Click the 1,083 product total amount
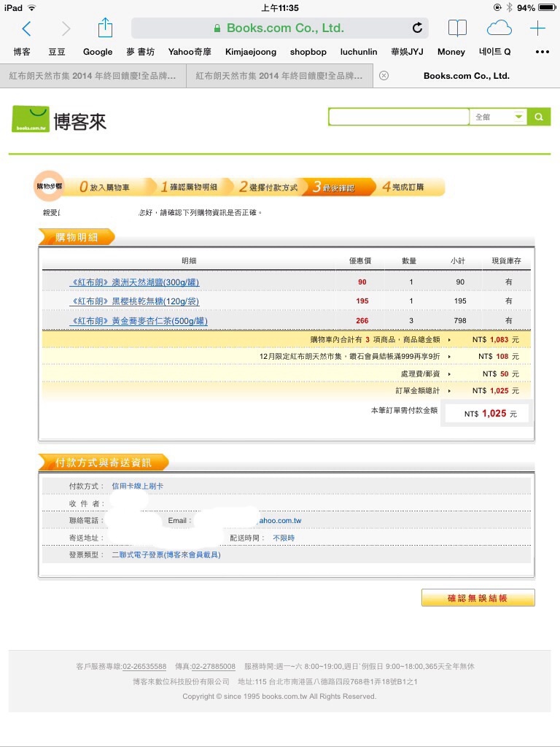 pos(499,340)
